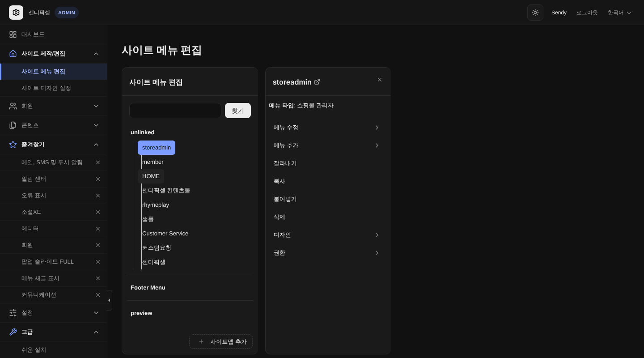Remove 메뉴 새글 표시 favorite
This screenshot has width=644, height=358.
click(98, 278)
